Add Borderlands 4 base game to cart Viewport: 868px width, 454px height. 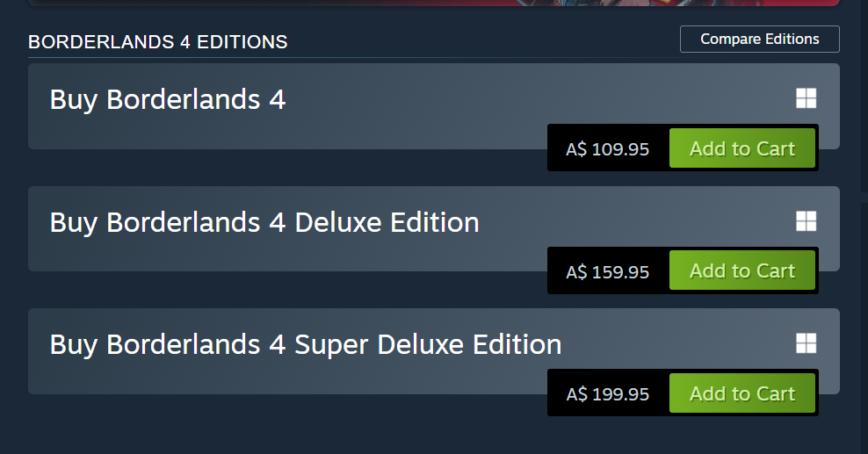(x=741, y=148)
